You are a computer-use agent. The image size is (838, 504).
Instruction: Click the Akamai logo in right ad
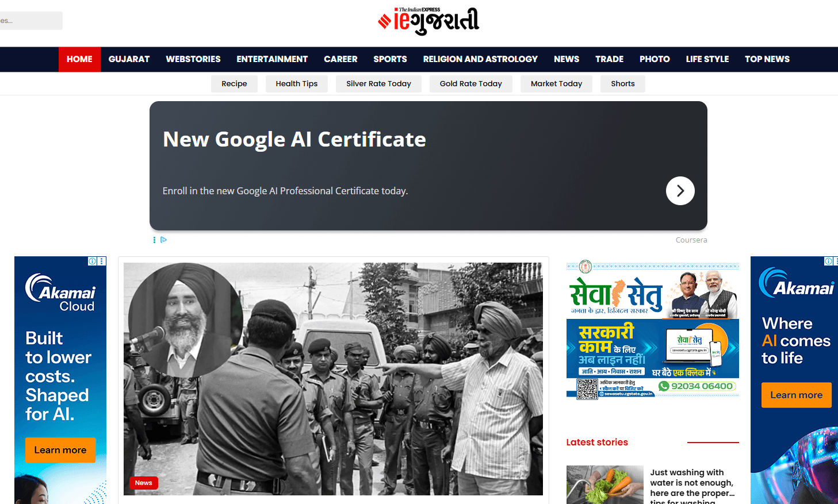tap(796, 283)
